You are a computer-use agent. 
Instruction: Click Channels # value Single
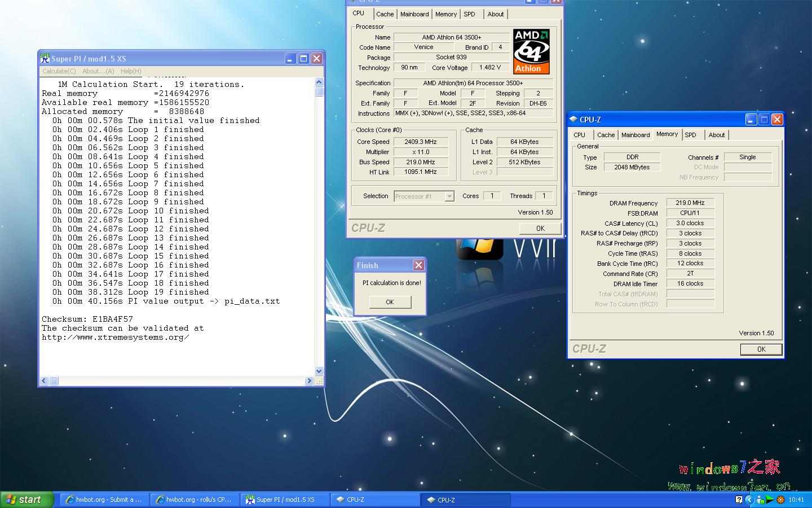click(x=748, y=157)
